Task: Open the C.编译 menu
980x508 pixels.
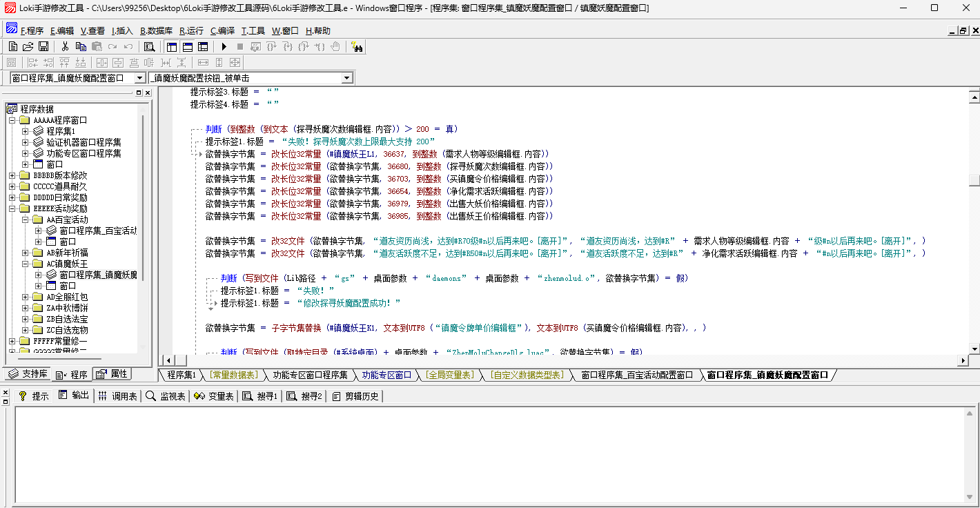Action: [x=222, y=31]
